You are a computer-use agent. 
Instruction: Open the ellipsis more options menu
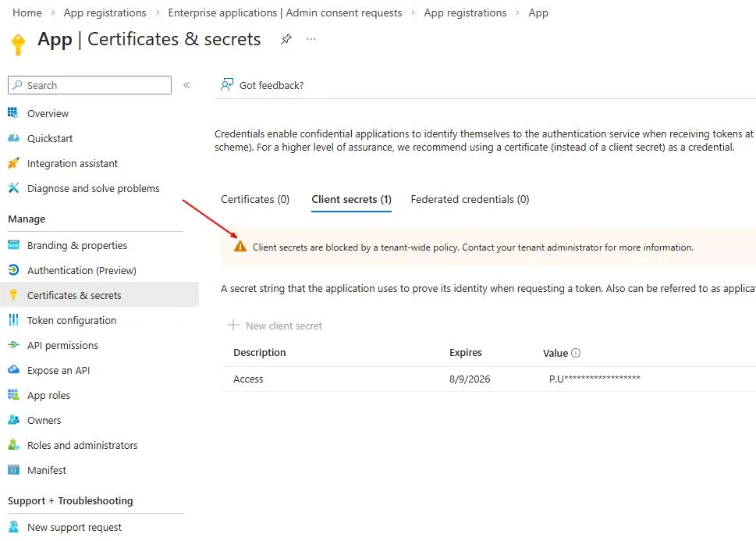coord(311,39)
